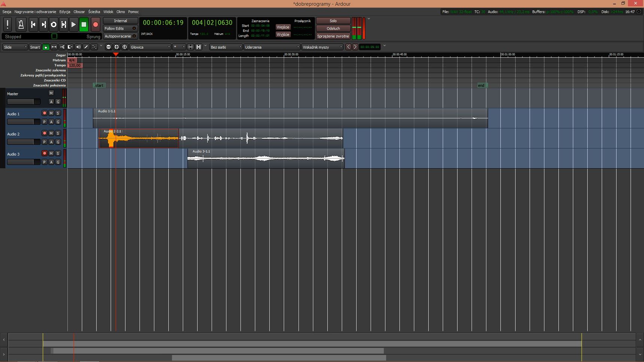Zoom out with the minus icon

click(109, 47)
